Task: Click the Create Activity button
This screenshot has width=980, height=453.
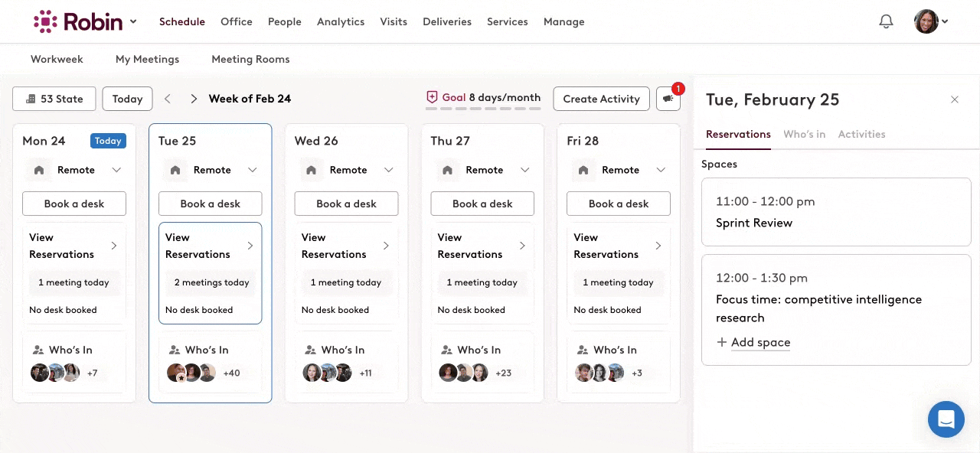Action: point(601,99)
